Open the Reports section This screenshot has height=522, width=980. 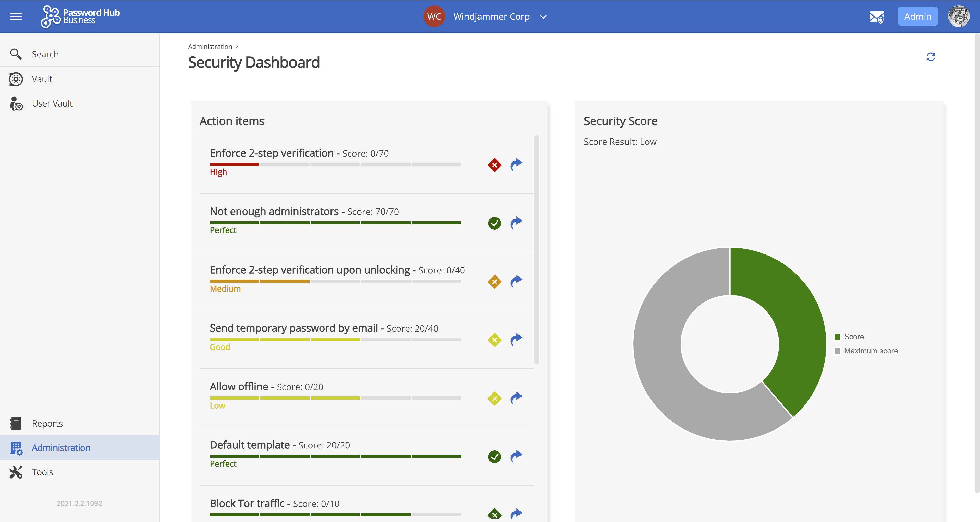[x=47, y=423]
